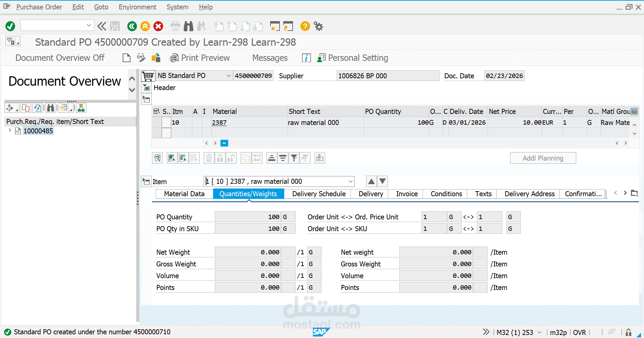Toggle Document Overview Off
This screenshot has width=644, height=338.
[60, 57]
